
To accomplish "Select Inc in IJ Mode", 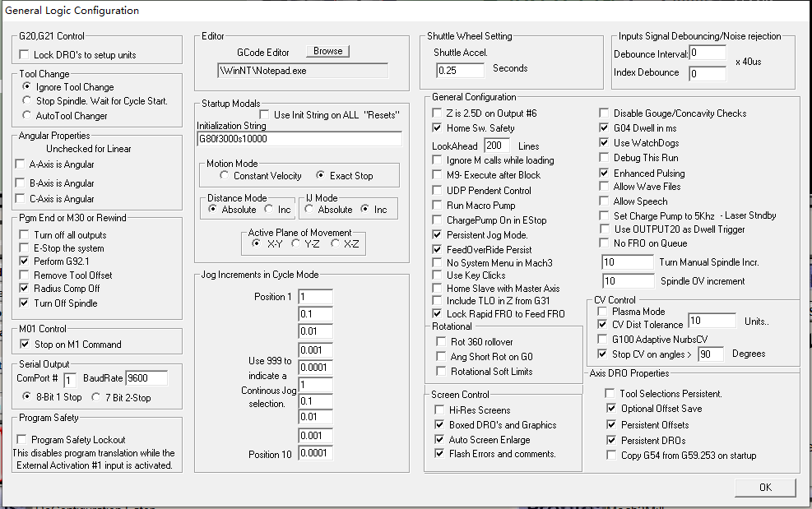I will tap(365, 209).
